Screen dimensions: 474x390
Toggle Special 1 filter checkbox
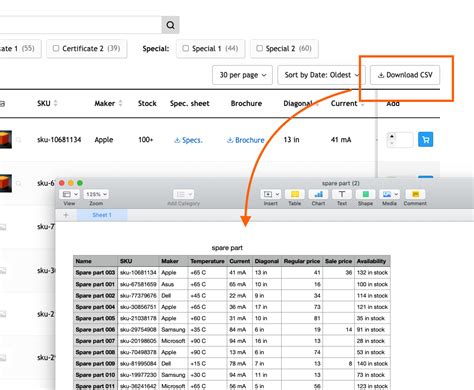coord(186,49)
